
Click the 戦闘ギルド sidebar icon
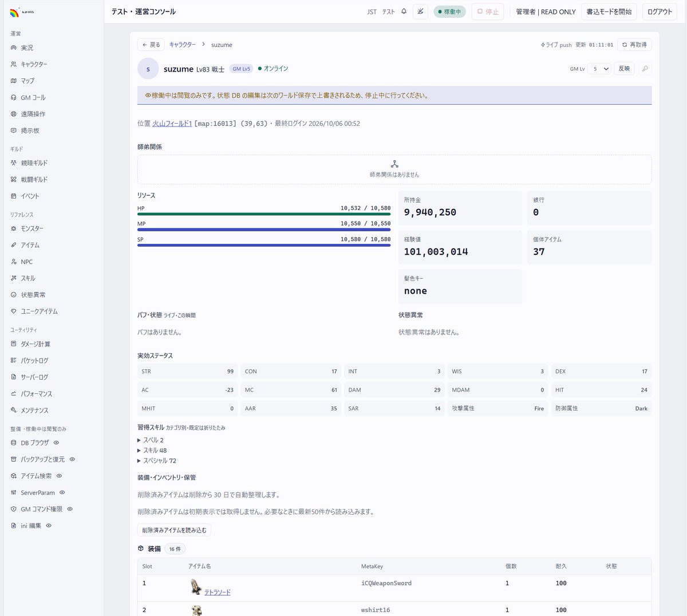point(14,179)
